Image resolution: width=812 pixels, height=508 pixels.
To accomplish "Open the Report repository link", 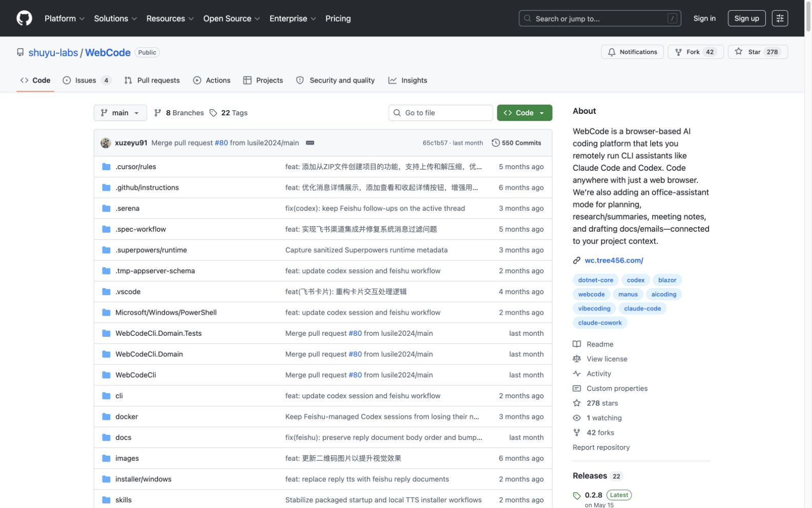I will (601, 448).
